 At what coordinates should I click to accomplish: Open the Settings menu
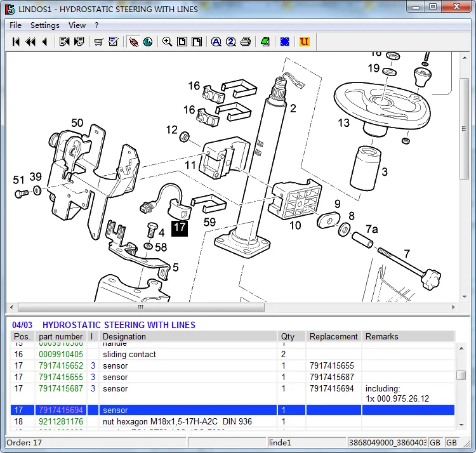point(45,25)
